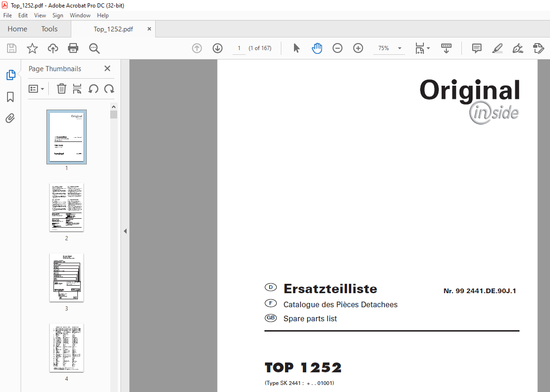Select page 4 thumbnail
The height and width of the screenshot is (392, 550).
tap(67, 348)
